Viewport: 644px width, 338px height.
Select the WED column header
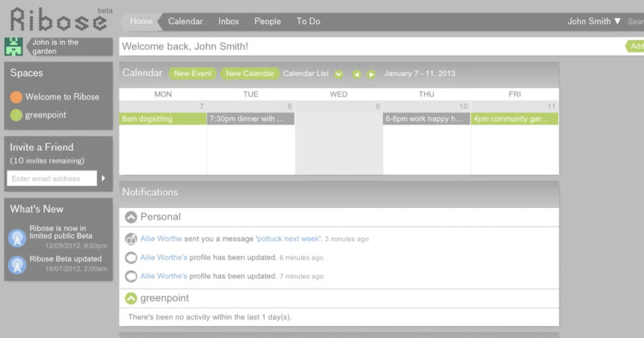click(338, 94)
